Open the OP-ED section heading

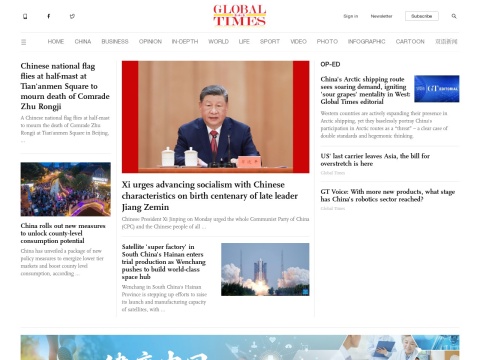click(330, 64)
